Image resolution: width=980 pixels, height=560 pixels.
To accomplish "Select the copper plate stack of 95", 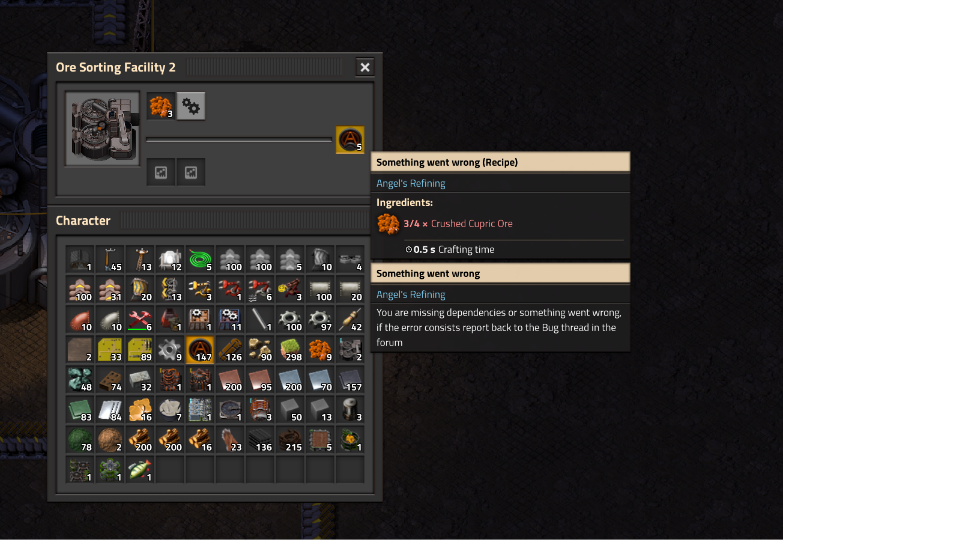I will pyautogui.click(x=260, y=380).
